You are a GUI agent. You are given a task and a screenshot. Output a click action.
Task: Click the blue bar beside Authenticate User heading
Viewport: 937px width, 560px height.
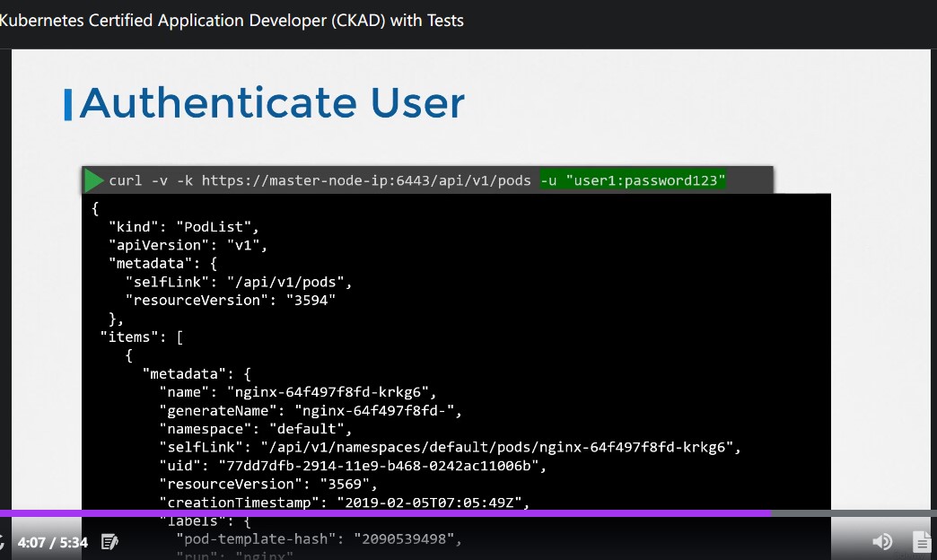(x=68, y=105)
